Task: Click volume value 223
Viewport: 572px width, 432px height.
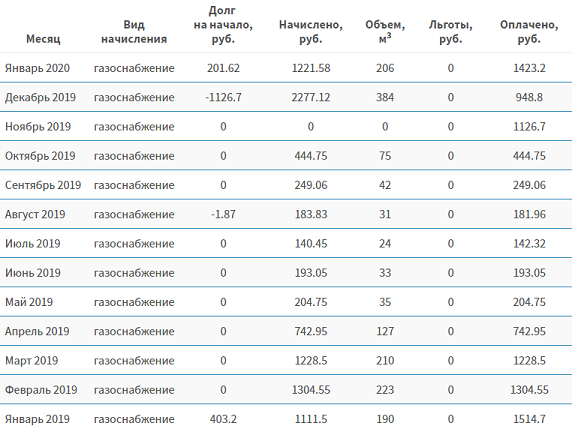Action: point(385,390)
